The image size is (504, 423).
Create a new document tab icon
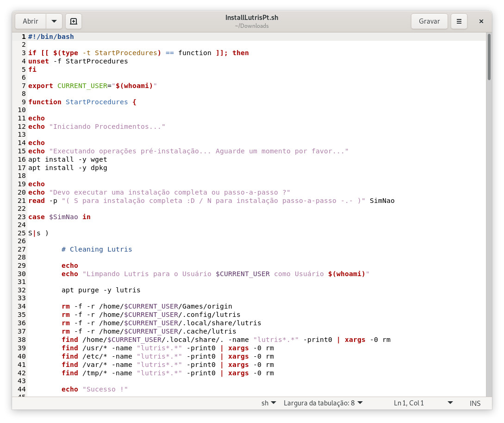(74, 21)
